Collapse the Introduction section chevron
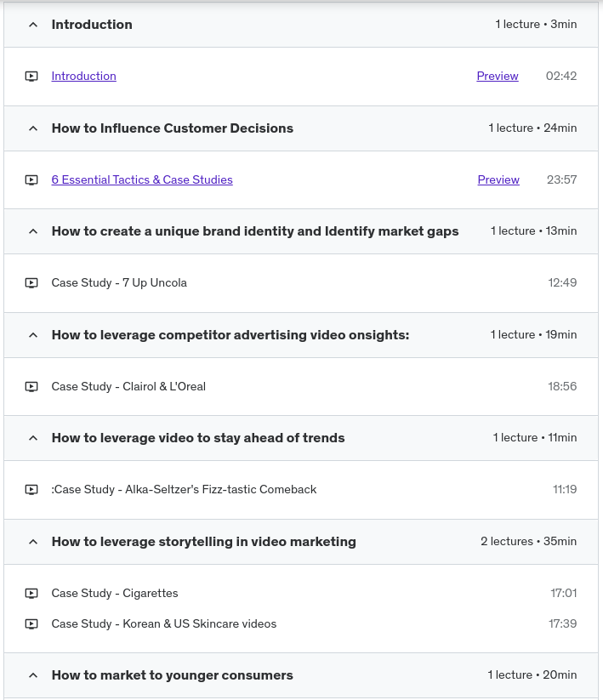Viewport: 603px width, 700px height. point(33,25)
